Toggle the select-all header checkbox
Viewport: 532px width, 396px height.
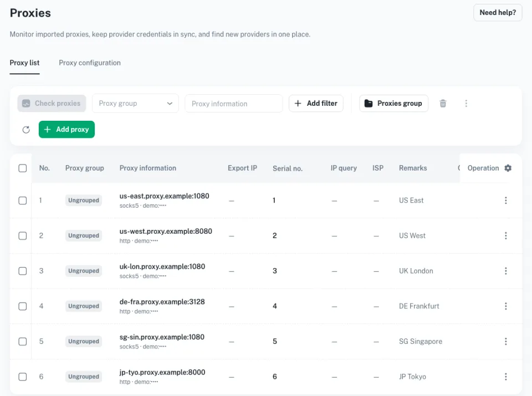pyautogui.click(x=23, y=168)
